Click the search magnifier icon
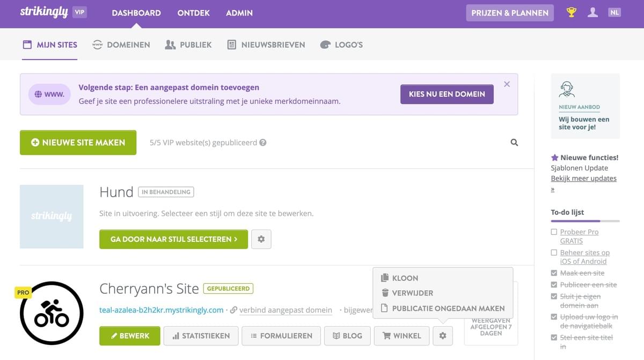Viewport: 644px width, 360px height. click(514, 143)
